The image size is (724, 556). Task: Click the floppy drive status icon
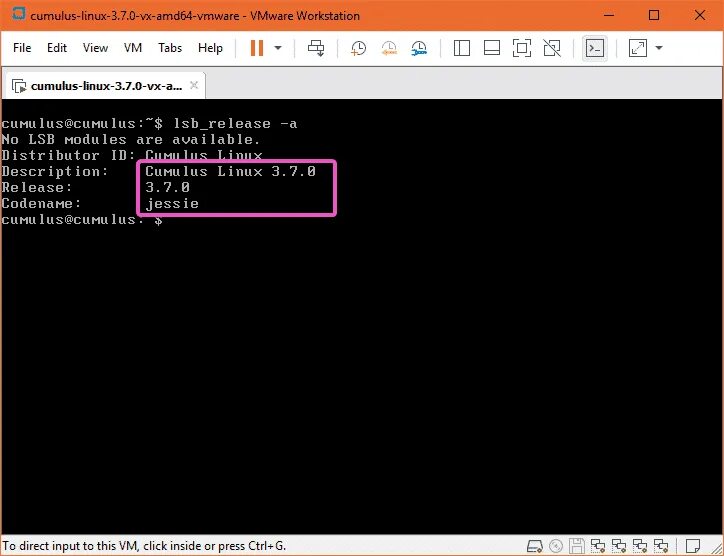577,546
